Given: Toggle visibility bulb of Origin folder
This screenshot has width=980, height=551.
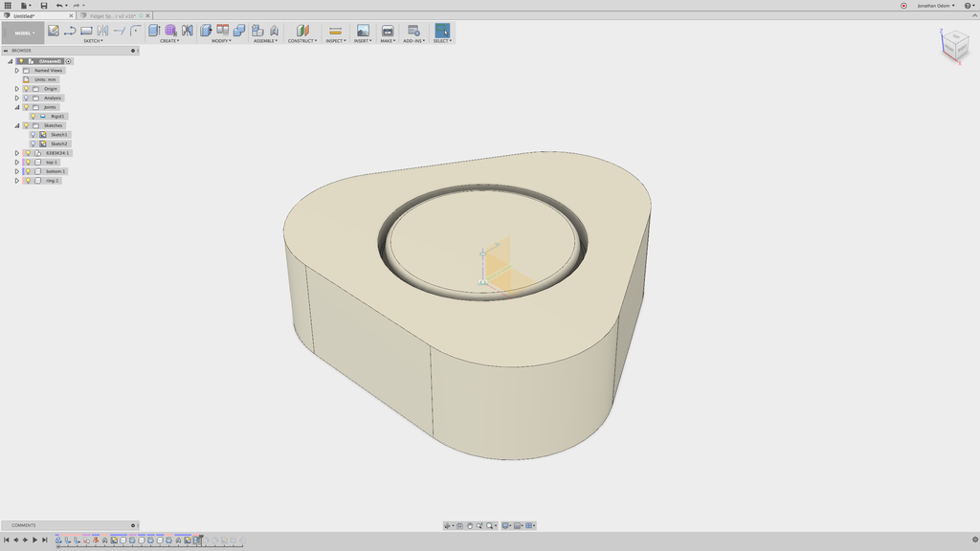Looking at the screenshot, I should coord(26,89).
